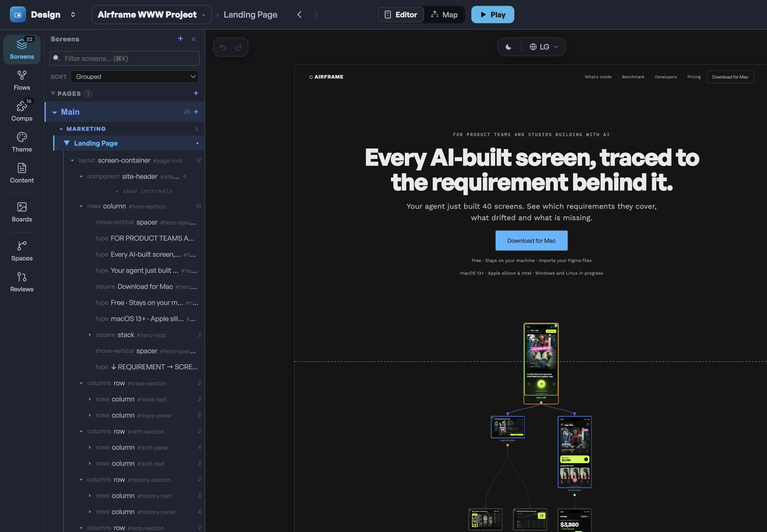This screenshot has height=532, width=767.
Task: Collapse the Screens panel
Action: coord(194,39)
